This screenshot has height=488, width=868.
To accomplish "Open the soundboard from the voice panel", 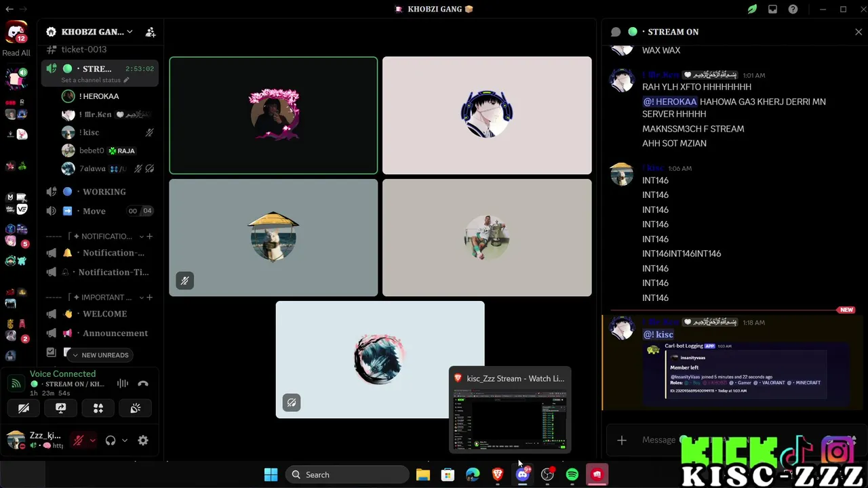I will coord(136,408).
